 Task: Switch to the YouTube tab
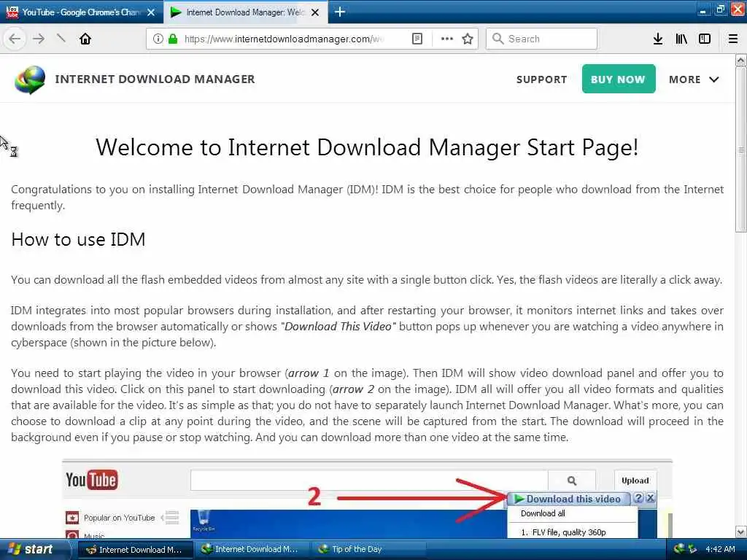(x=82, y=12)
